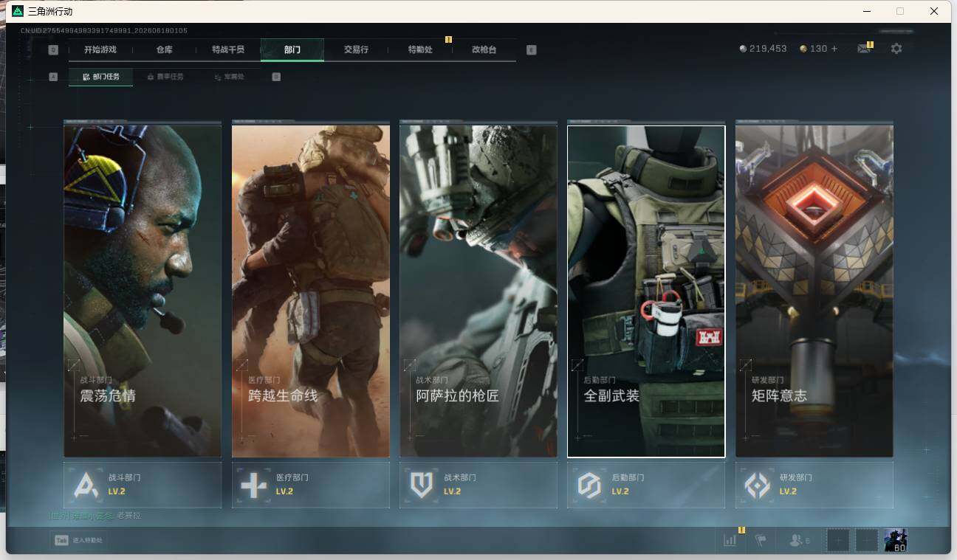Image resolution: width=957 pixels, height=560 pixels.
Task: Click the flag icon in the bottom bar
Action: [x=760, y=540]
